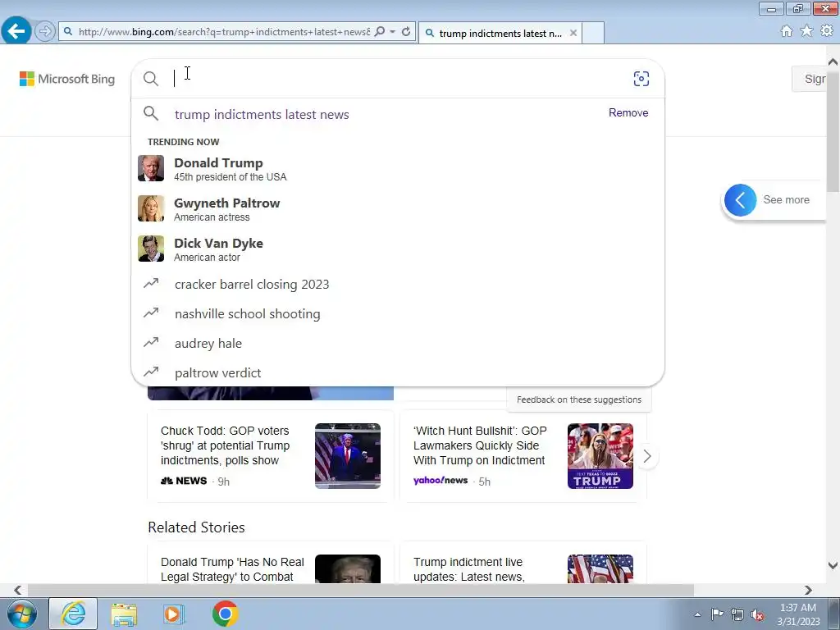Click the Microsoft Bing logo

point(67,79)
